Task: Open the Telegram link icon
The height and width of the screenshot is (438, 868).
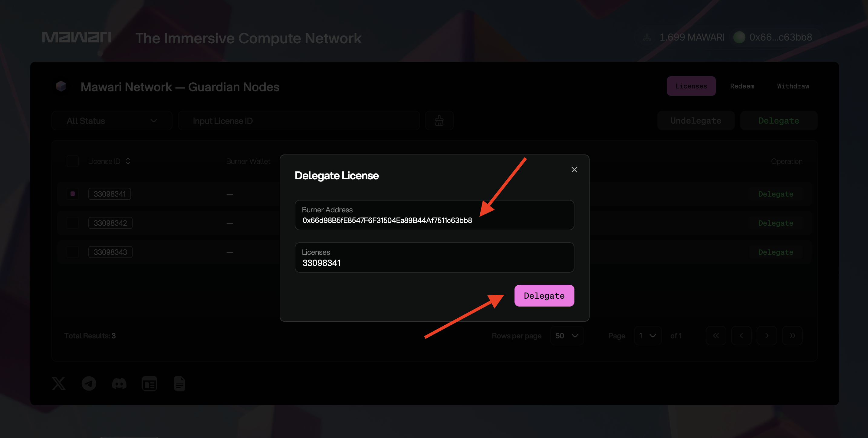Action: (x=89, y=383)
